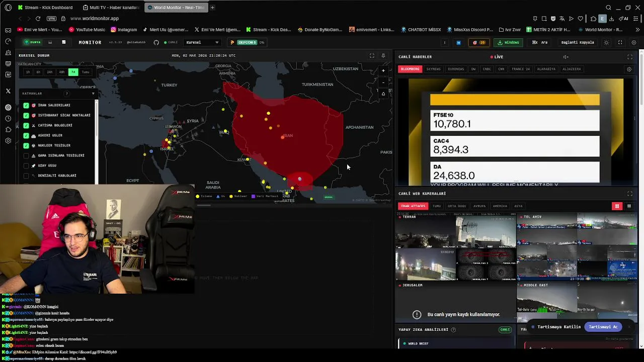Screen dimensions: 644x362
Task: Click the Bağlantı Kopyala button
Action: click(x=578, y=42)
